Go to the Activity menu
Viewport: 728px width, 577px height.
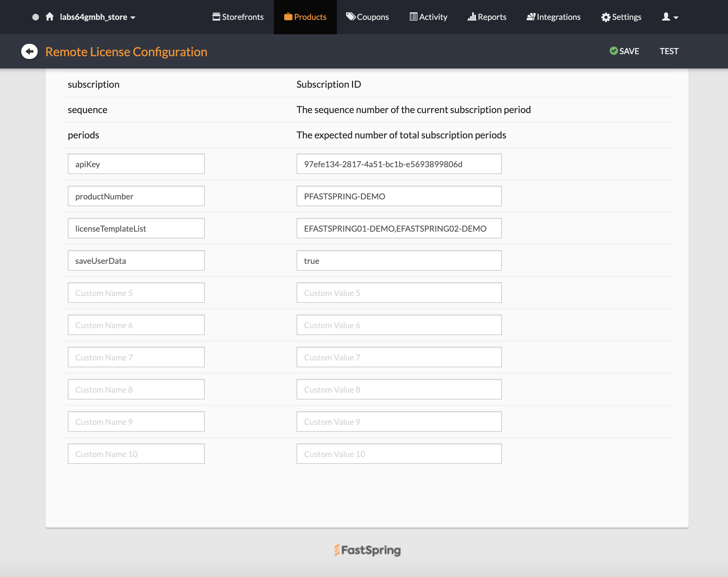pos(428,17)
